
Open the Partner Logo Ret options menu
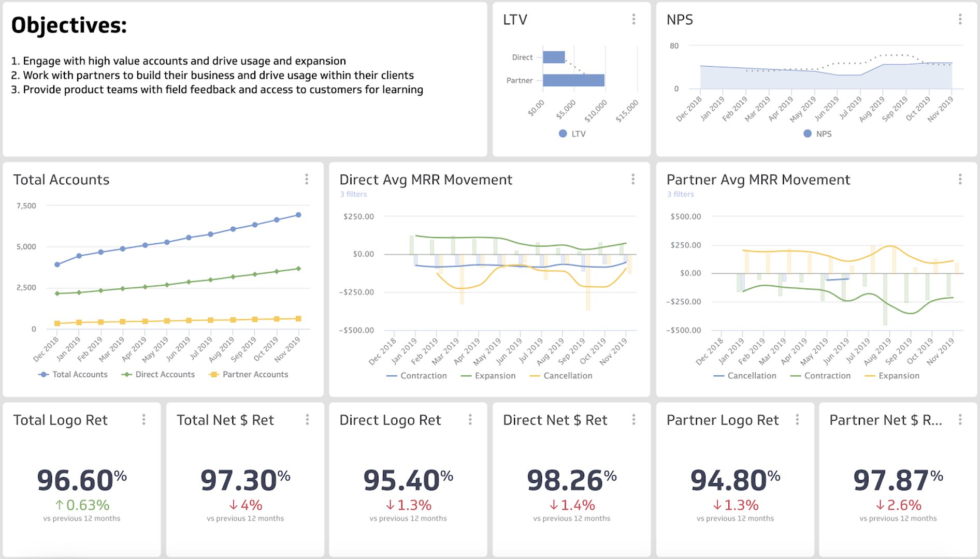[797, 420]
